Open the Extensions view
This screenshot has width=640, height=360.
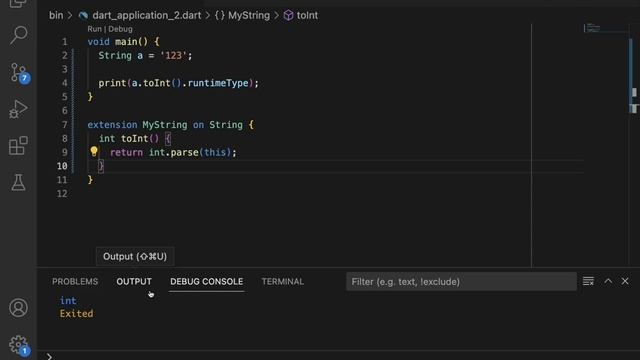[19, 146]
